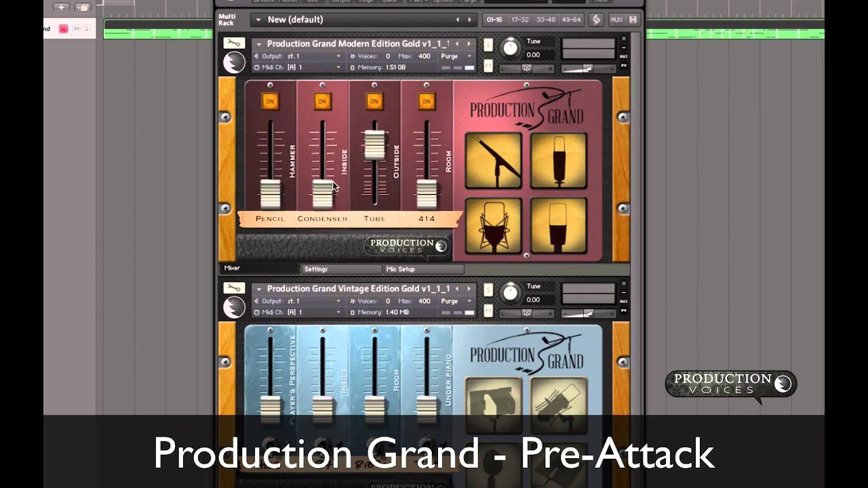Solo the Vintage Edition instrument

pyautogui.click(x=488, y=289)
